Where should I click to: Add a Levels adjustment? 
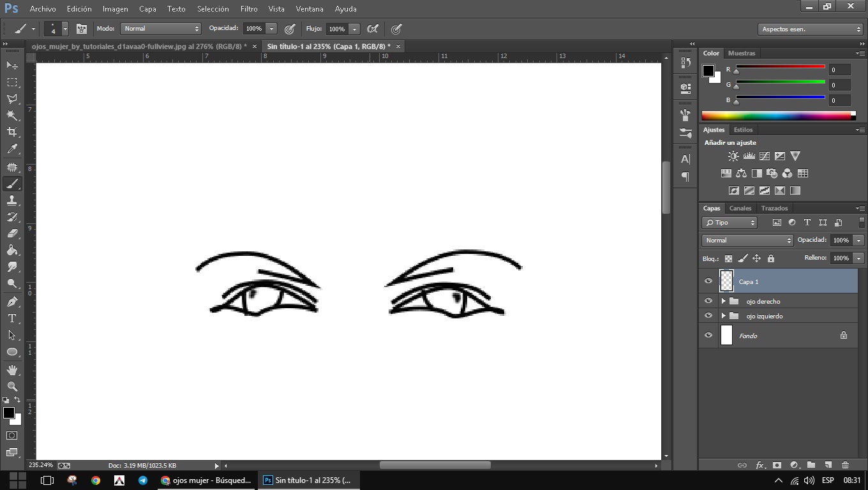point(749,156)
